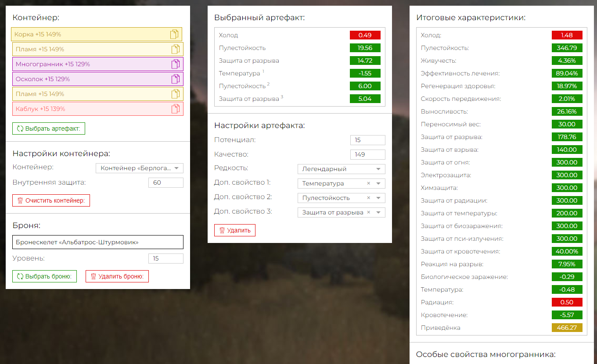
Task: Click Защита от кровотечения value 40.00%
Action: tap(567, 251)
